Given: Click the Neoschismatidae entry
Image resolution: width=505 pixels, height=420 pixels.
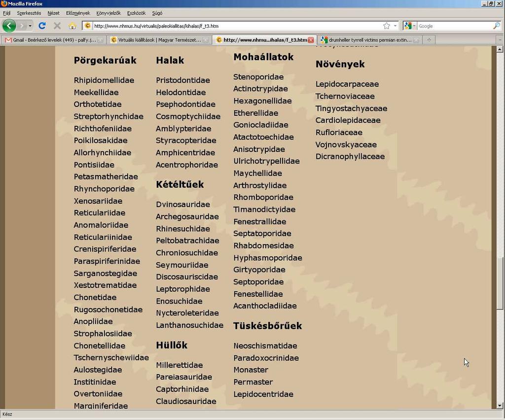Looking at the screenshot, I should point(265,346).
